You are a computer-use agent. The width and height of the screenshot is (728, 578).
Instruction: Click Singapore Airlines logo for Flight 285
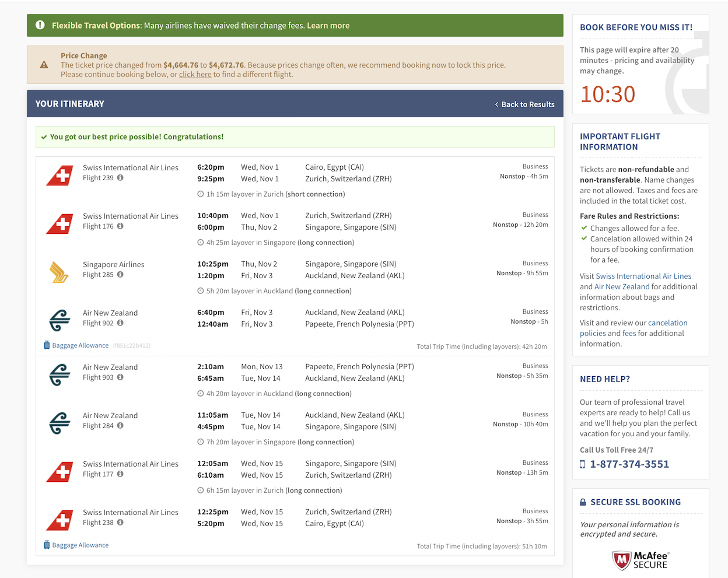coord(60,272)
